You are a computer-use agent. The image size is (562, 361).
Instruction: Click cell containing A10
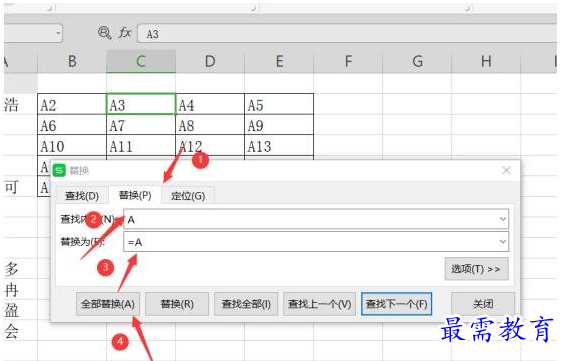[x=72, y=146]
